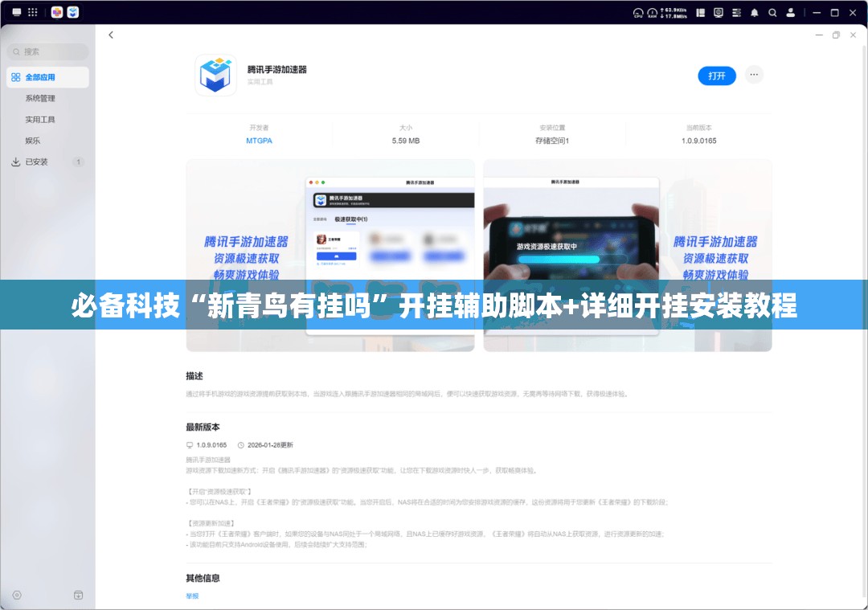Open the user account icon
The width and height of the screenshot is (868, 610).
(x=791, y=12)
